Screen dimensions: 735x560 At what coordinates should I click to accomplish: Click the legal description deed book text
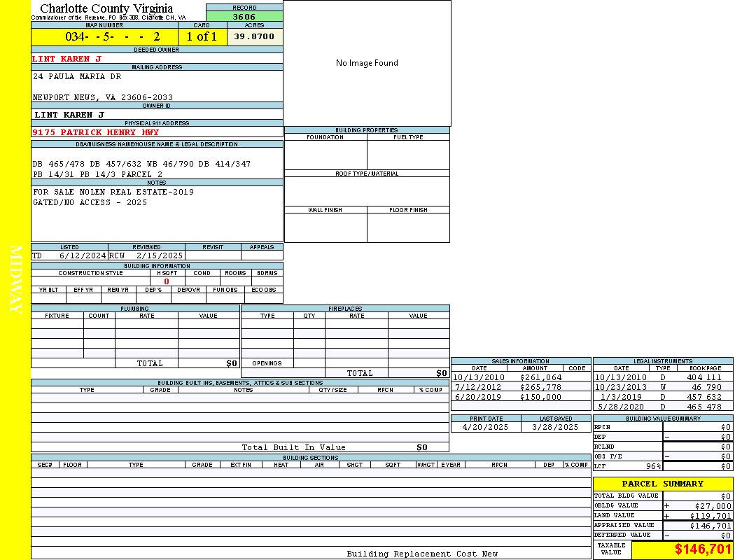141,164
